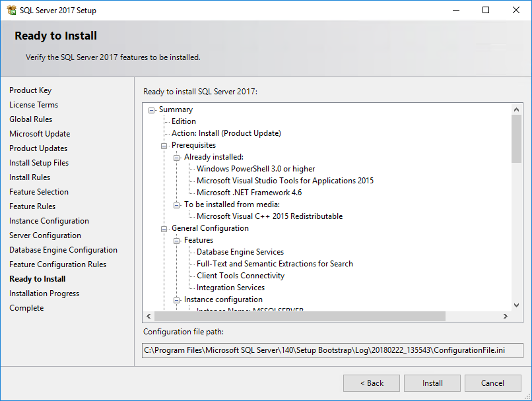Screen dimensions: 532x401
Task: Collapse the Summary tree node
Action: pyautogui.click(x=152, y=110)
